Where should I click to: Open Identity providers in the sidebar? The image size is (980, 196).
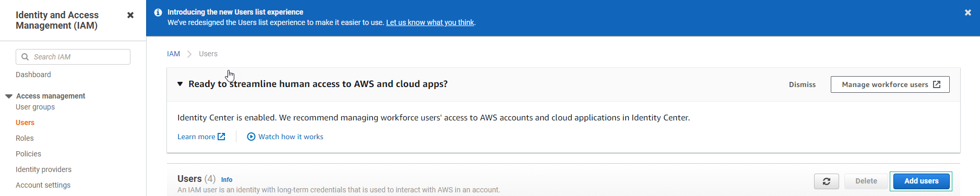point(43,169)
